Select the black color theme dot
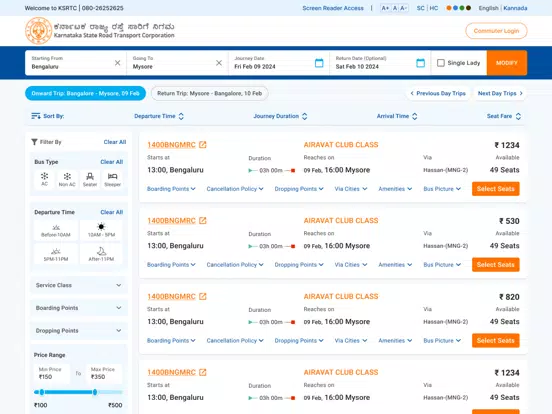Image resolution: width=552 pixels, height=414 pixels. [468, 8]
